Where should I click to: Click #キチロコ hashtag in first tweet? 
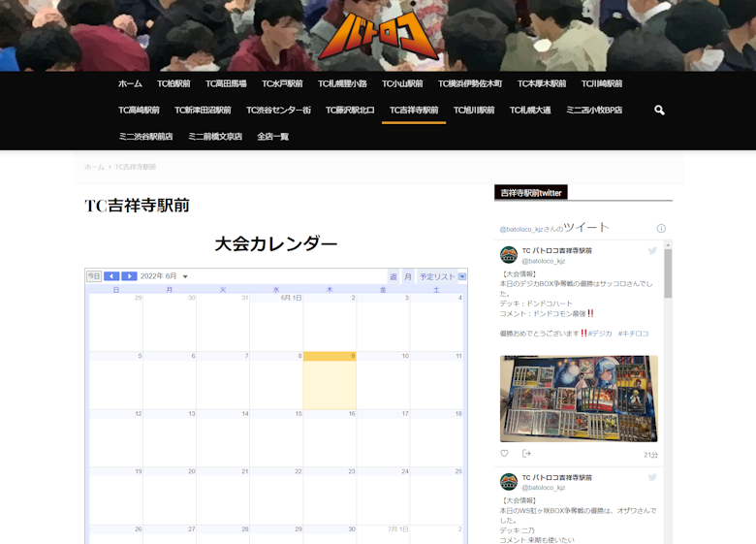point(633,334)
